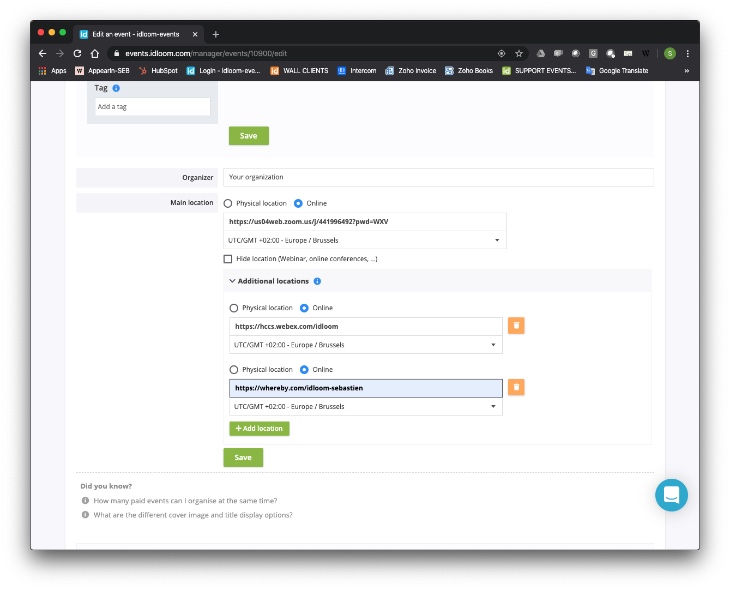Delete the whereby location via trash icon
Screen dimensions: 730x590
(x=516, y=387)
